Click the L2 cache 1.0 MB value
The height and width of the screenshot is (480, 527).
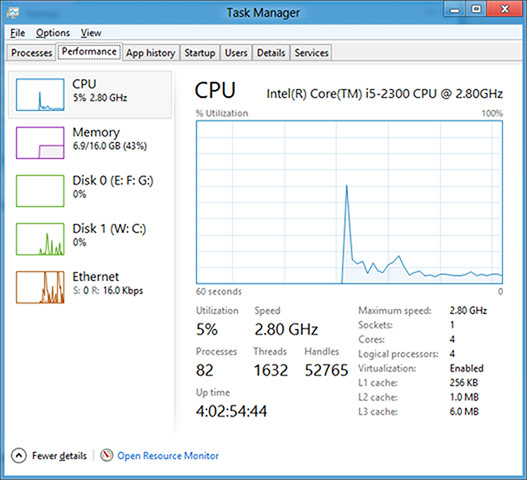coord(464,397)
